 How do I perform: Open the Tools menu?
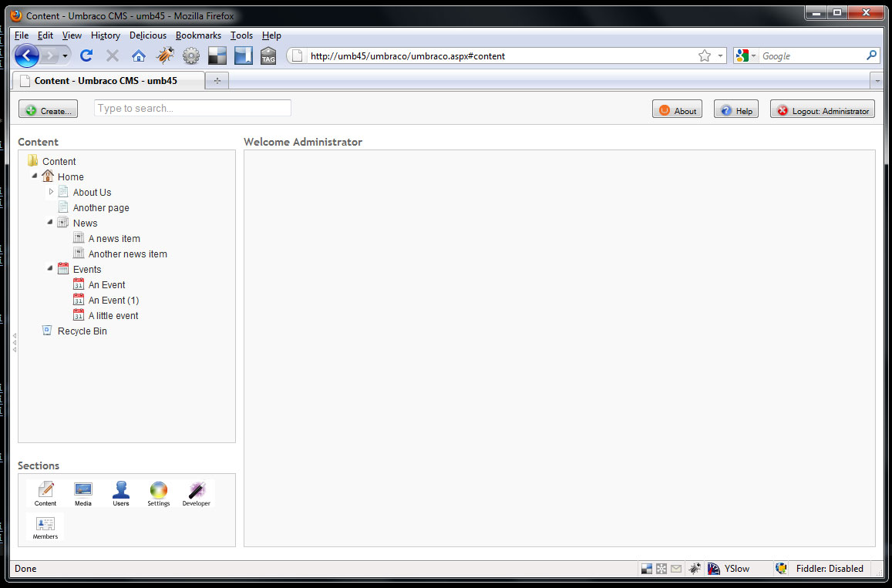click(x=241, y=35)
